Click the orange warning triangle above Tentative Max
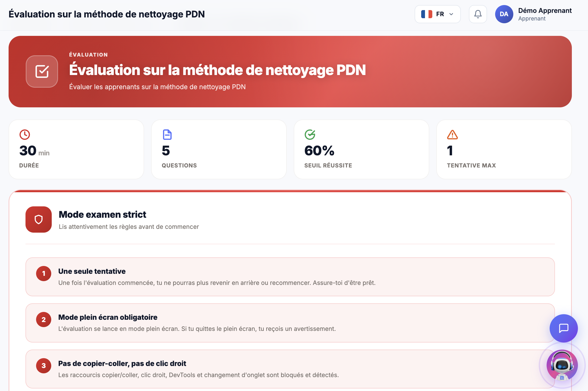 point(452,135)
